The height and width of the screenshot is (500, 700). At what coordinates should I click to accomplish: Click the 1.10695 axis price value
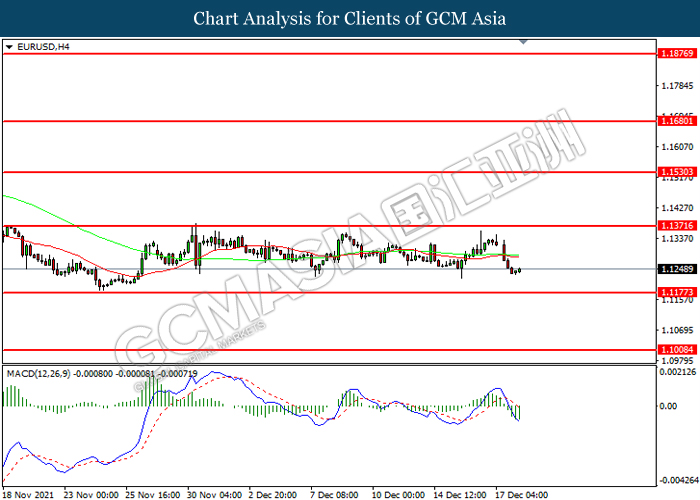pyautogui.click(x=677, y=330)
